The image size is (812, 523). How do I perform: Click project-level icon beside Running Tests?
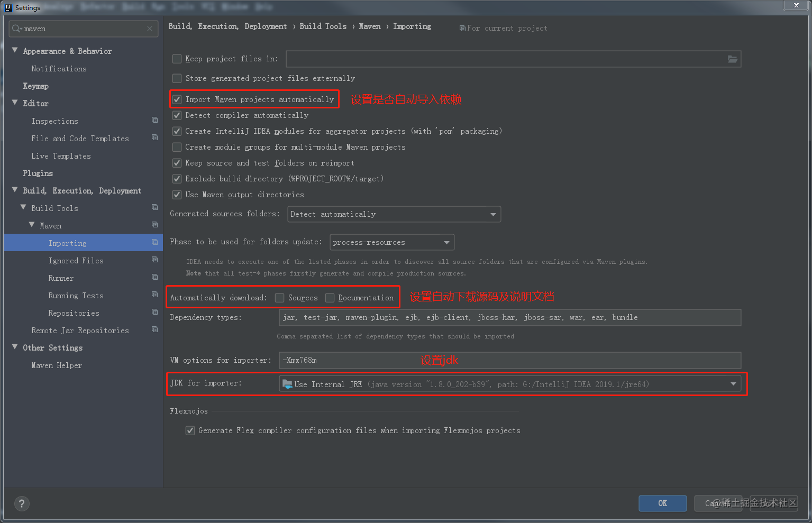point(154,295)
